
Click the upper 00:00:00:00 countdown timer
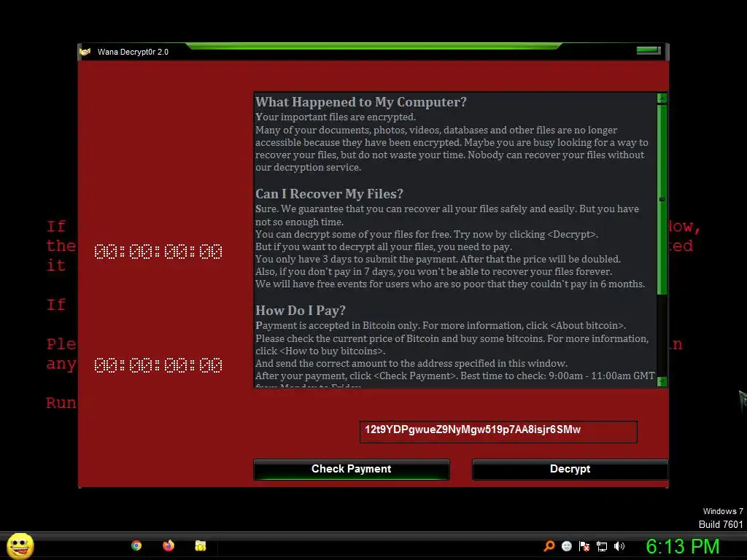click(158, 252)
